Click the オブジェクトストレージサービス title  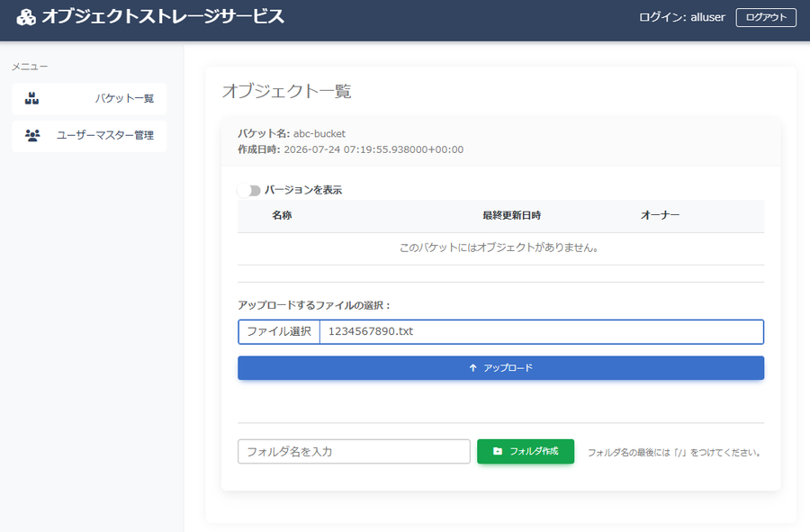163,16
